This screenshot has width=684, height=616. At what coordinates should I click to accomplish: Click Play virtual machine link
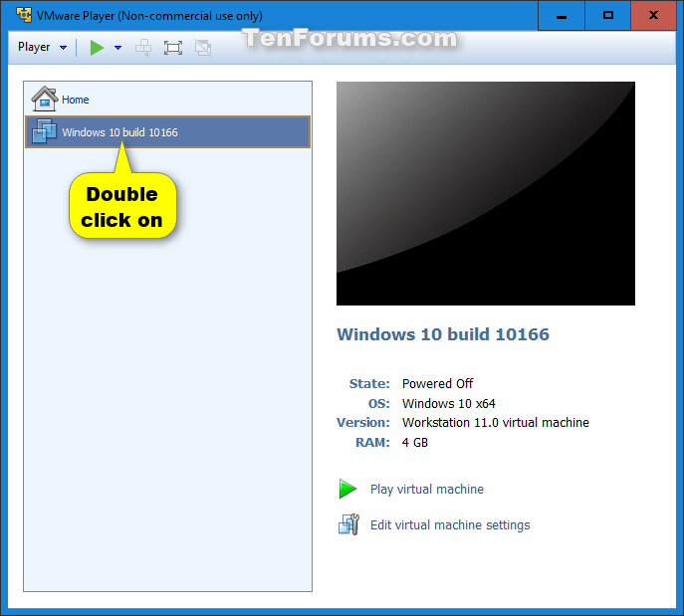[x=426, y=490]
